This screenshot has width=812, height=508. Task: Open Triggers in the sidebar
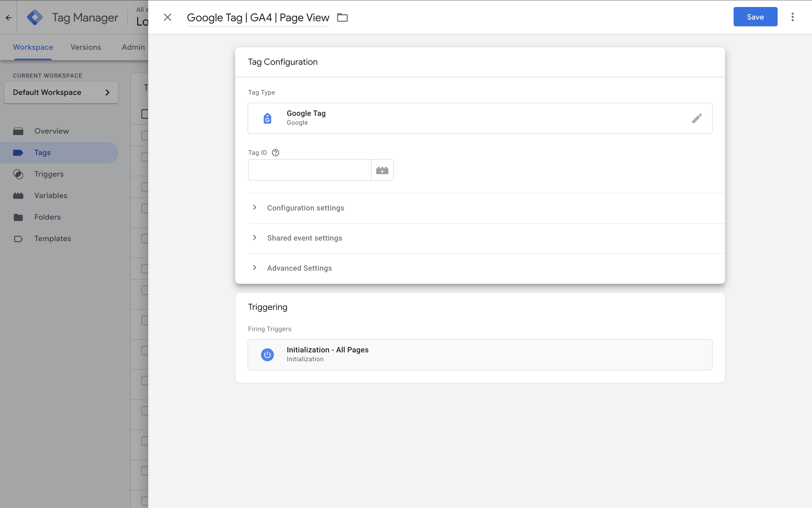tap(59, 174)
